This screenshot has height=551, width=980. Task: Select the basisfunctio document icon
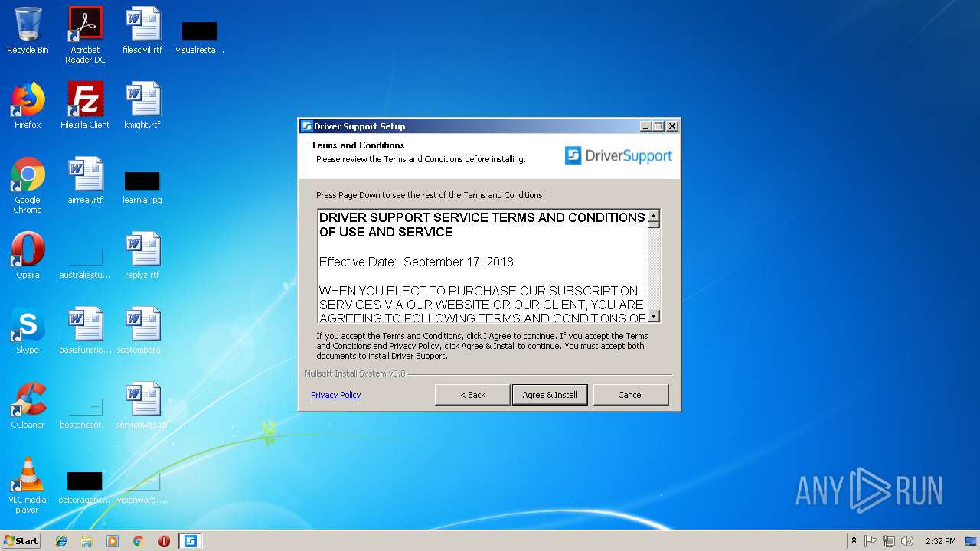[85, 331]
